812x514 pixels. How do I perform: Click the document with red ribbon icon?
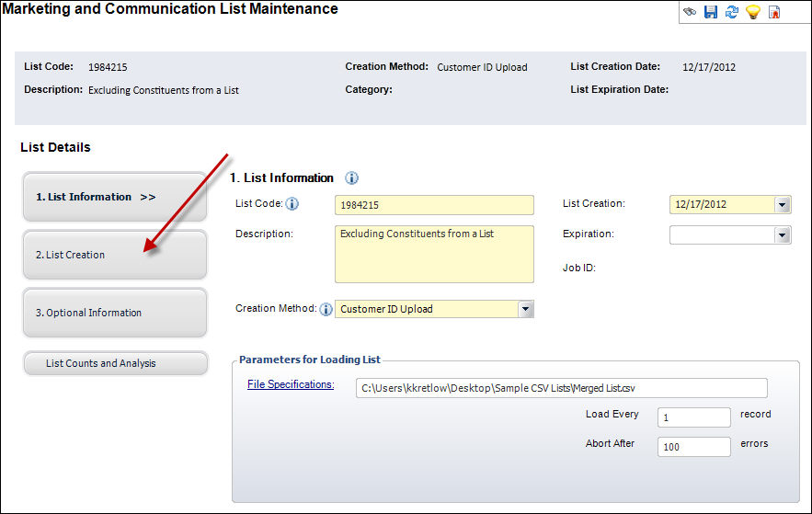pos(774,12)
